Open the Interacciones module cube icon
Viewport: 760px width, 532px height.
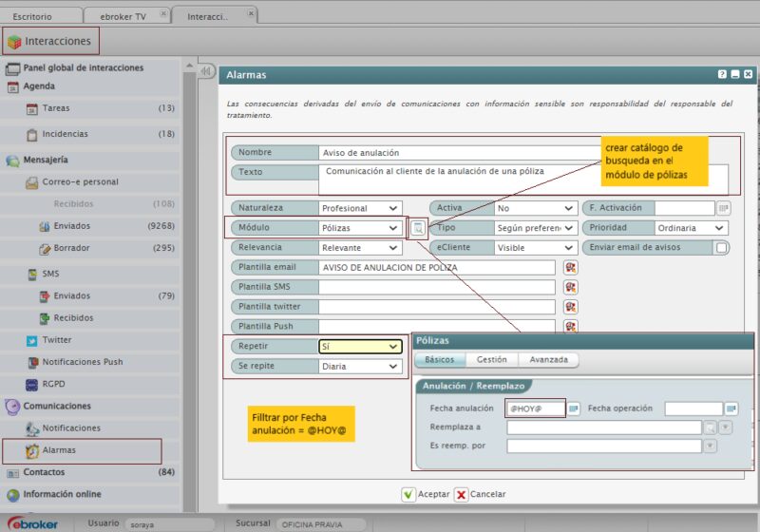point(14,42)
